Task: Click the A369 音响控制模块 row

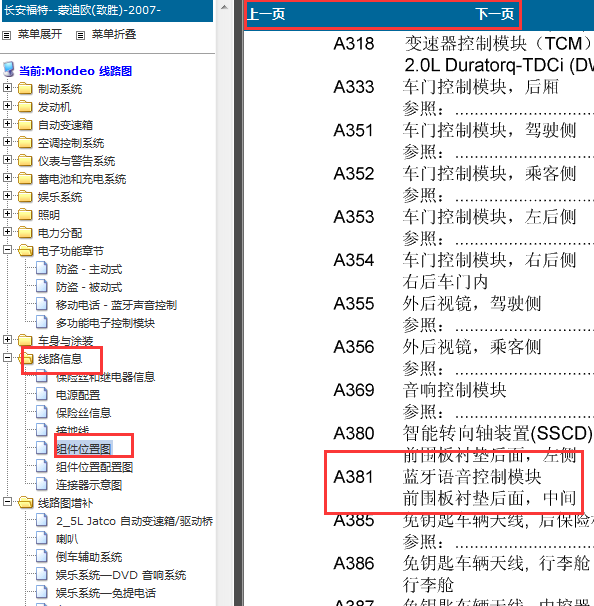Action: coord(420,390)
